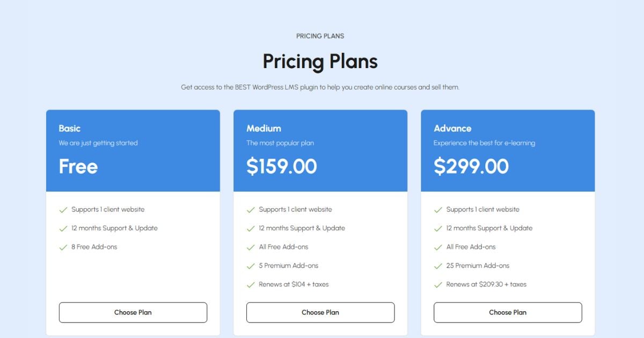This screenshot has height=338, width=644.
Task: Select the checkmark next to '25 Premium Add-ons'
Action: click(438, 266)
